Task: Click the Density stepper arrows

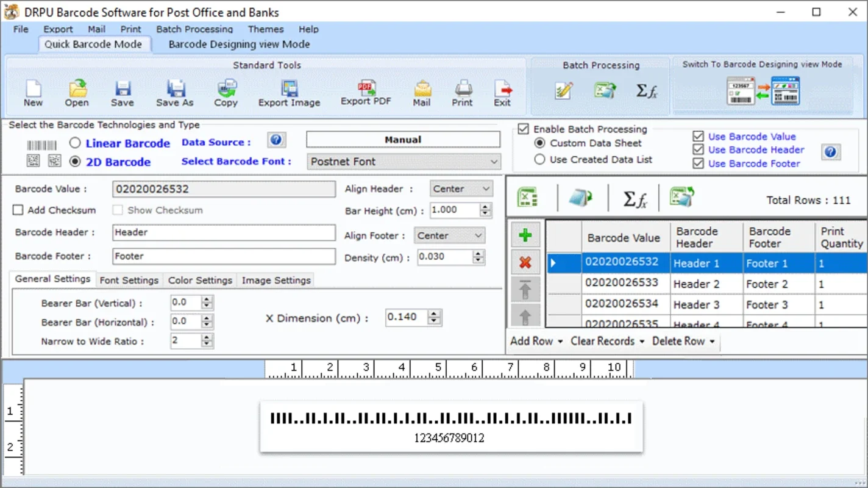Action: (479, 257)
